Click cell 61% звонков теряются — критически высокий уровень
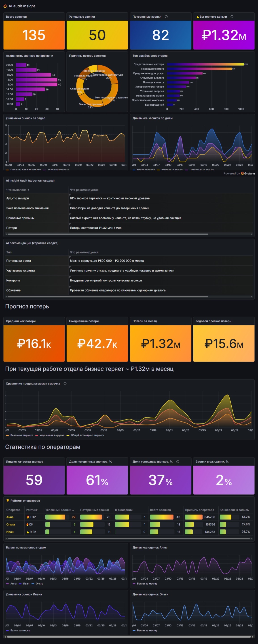The image size is (258, 644). pos(161,198)
